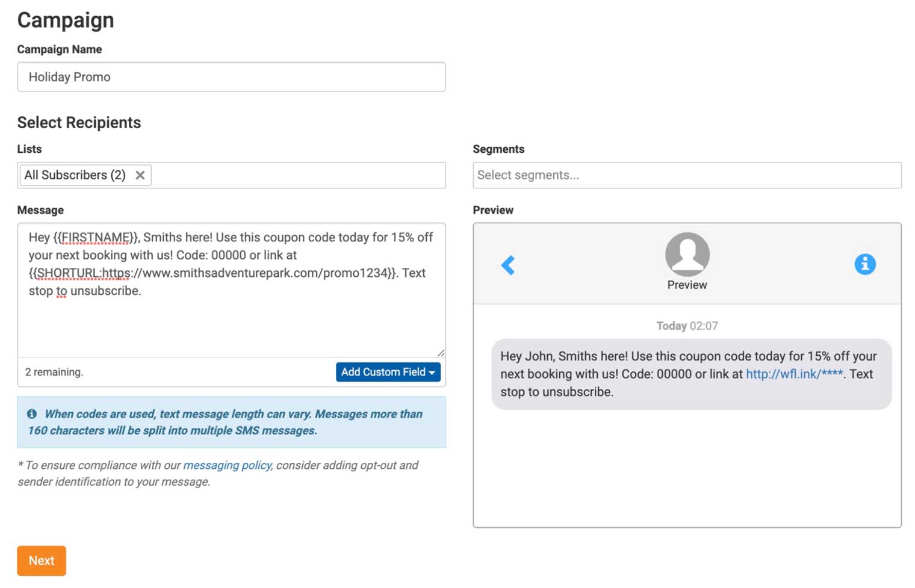The width and height of the screenshot is (915, 588).
Task: Remove the All Subscribers list tag
Action: tap(140, 175)
